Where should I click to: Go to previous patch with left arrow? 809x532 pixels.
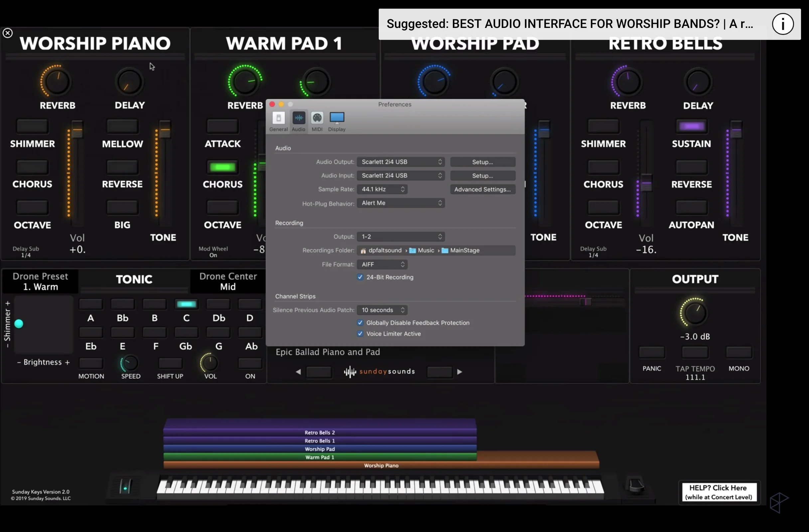pos(298,371)
